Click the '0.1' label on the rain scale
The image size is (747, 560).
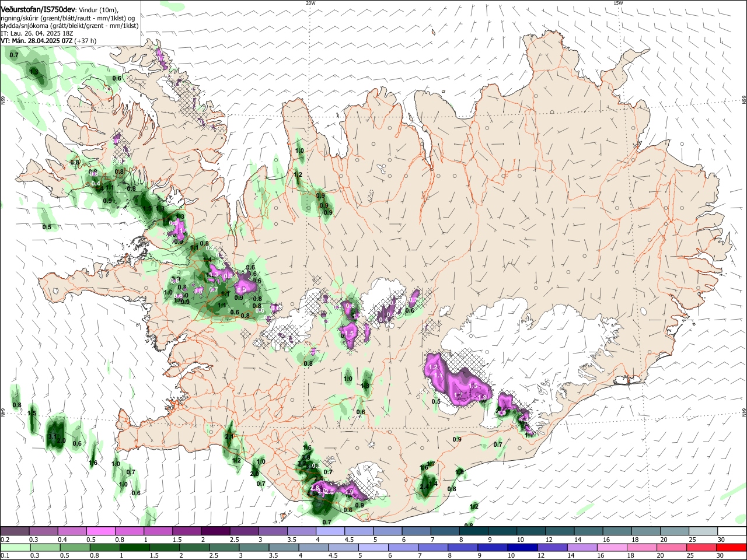[5, 555]
